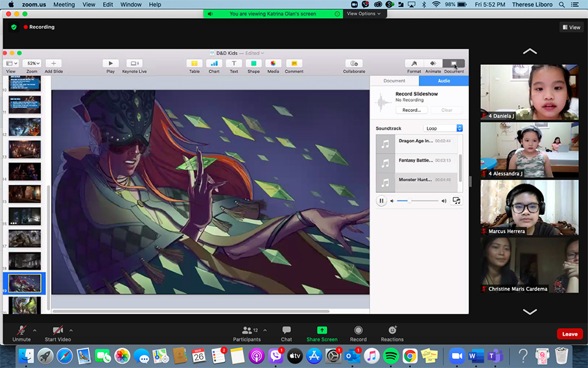
Task: Show previous participants with up chevron
Action: coord(530,51)
